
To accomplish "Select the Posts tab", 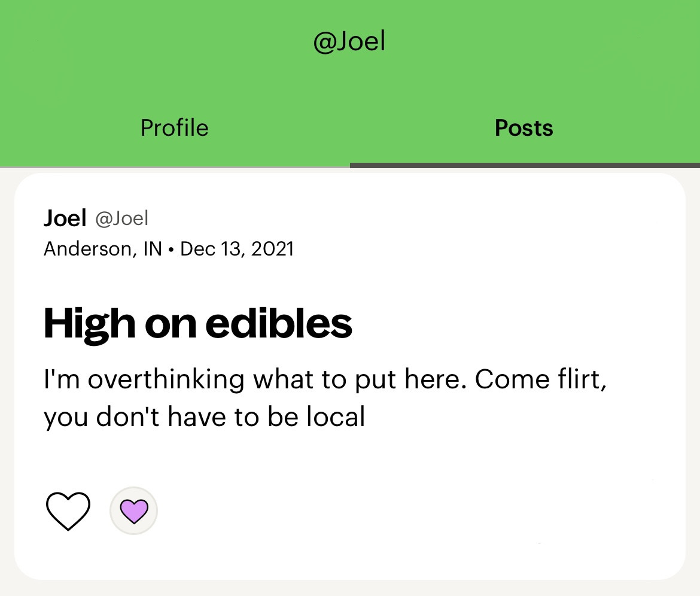I will pos(524,127).
